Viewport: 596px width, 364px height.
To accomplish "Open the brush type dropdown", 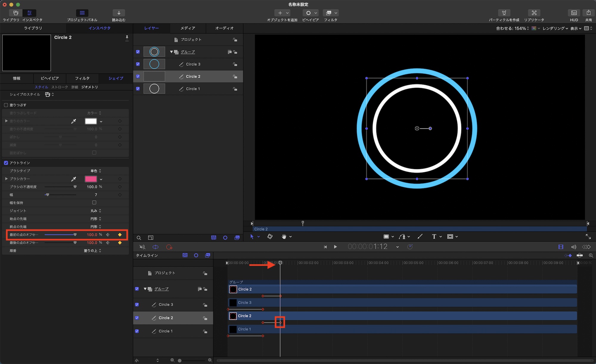I will pos(96,171).
